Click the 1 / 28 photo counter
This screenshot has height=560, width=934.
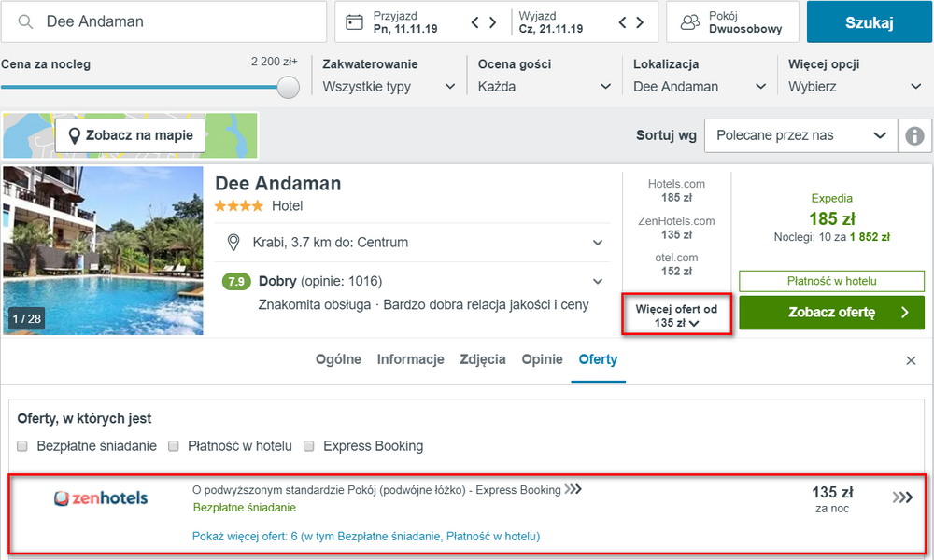[x=27, y=319]
